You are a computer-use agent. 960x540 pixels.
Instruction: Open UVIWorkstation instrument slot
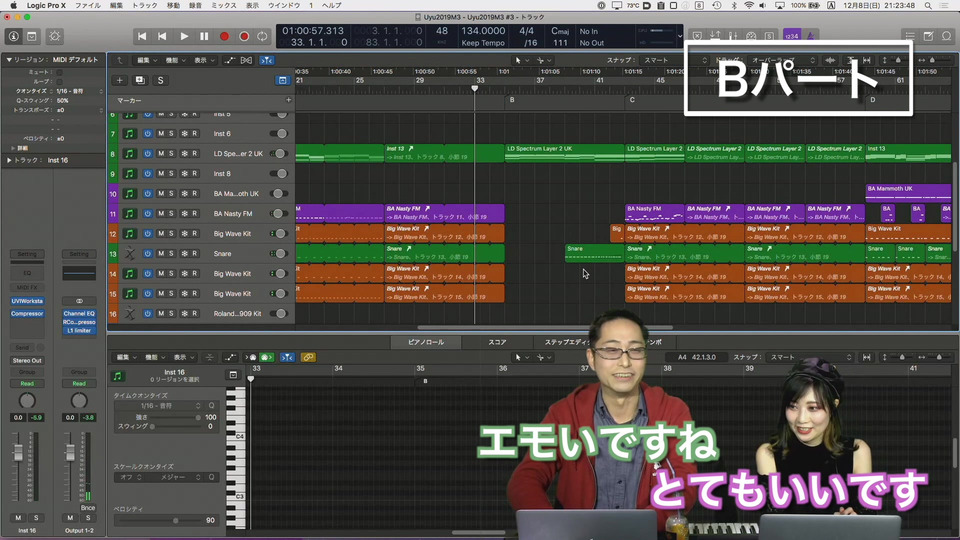pos(27,301)
